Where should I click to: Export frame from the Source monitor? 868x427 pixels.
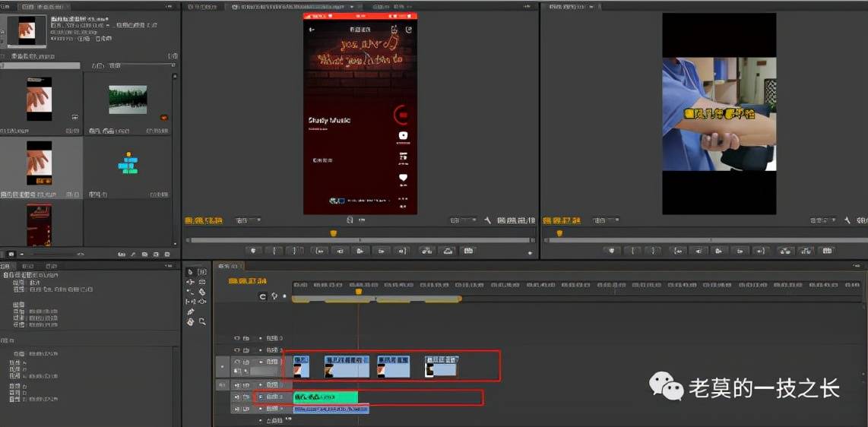pos(468,251)
